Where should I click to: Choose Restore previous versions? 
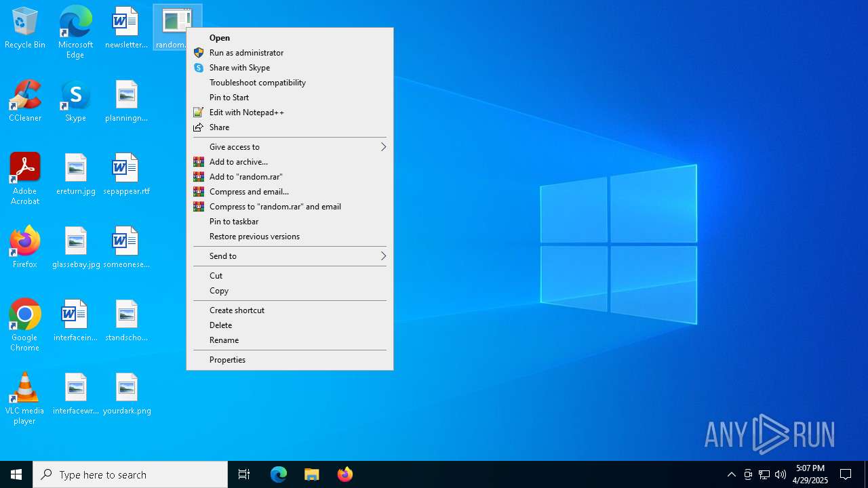pyautogui.click(x=290, y=237)
